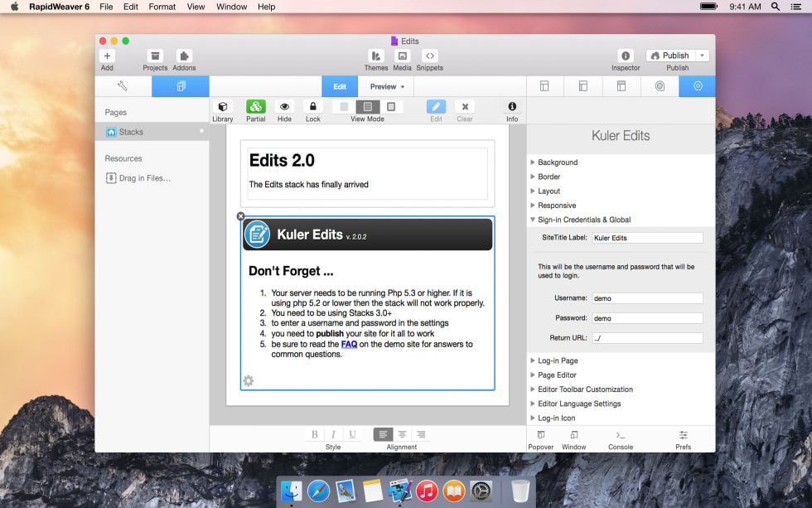The width and height of the screenshot is (812, 508).
Task: Select the third View Mode button
Action: [391, 107]
